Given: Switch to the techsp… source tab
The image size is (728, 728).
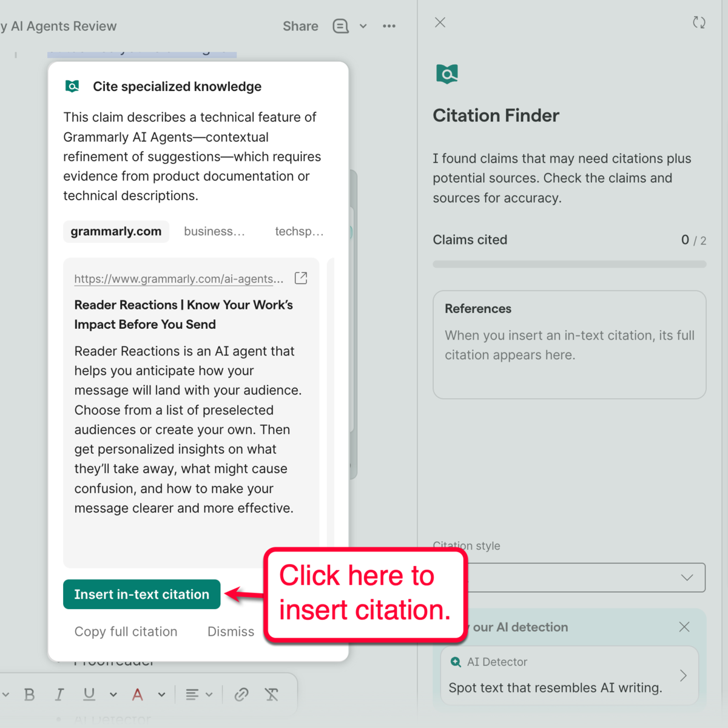Looking at the screenshot, I should click(x=299, y=231).
